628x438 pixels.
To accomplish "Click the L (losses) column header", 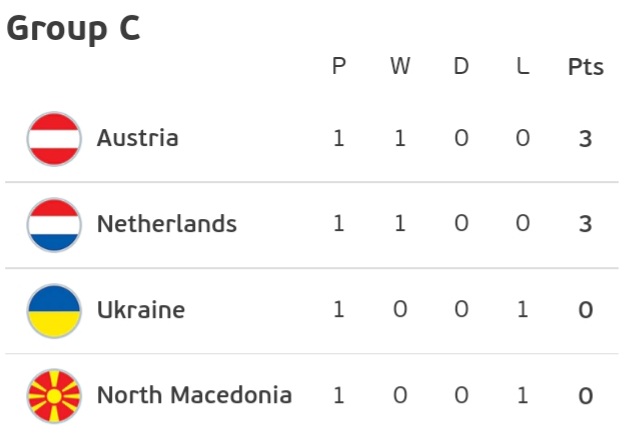I will pyautogui.click(x=522, y=67).
